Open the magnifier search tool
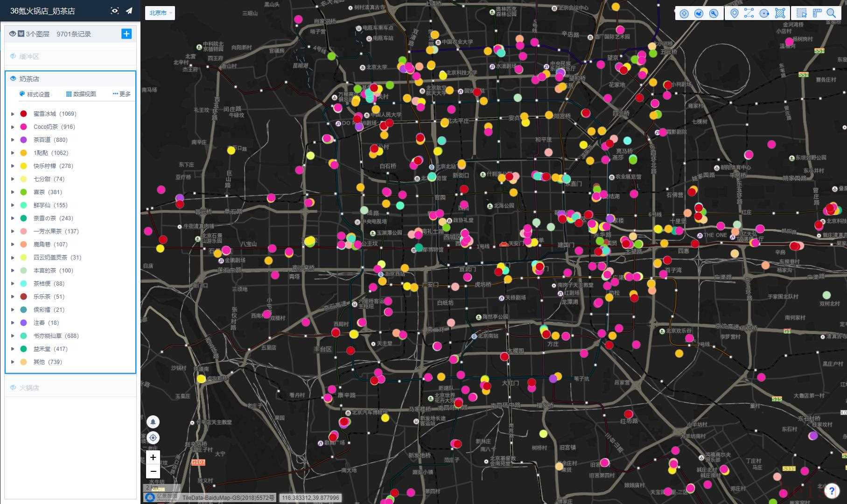 coord(831,13)
